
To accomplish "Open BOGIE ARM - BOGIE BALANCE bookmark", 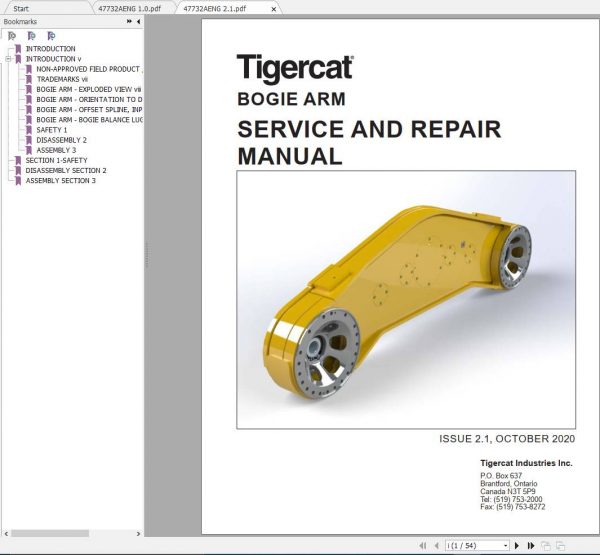I will 89,120.
